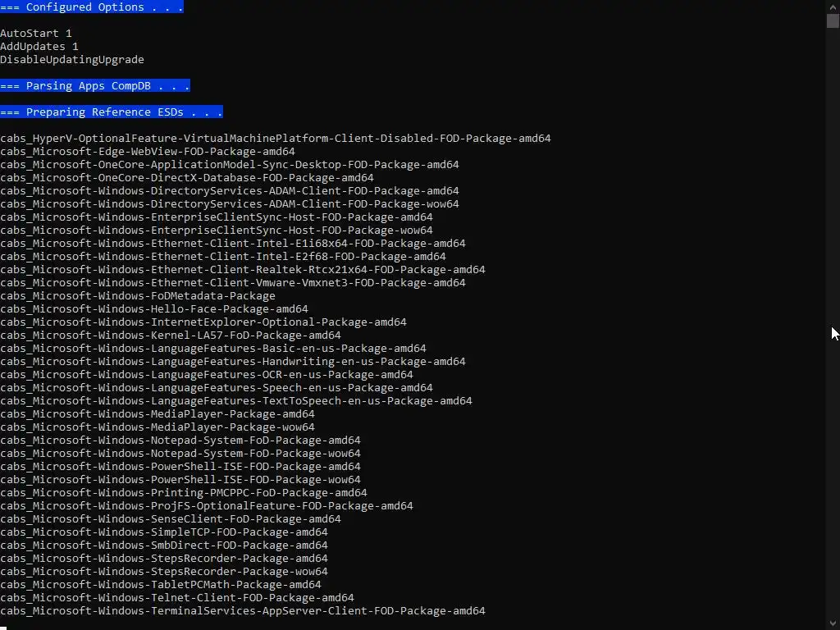Image resolution: width=840 pixels, height=630 pixels.
Task: Click Notepad-System FoD amd64 line
Action: (x=180, y=441)
